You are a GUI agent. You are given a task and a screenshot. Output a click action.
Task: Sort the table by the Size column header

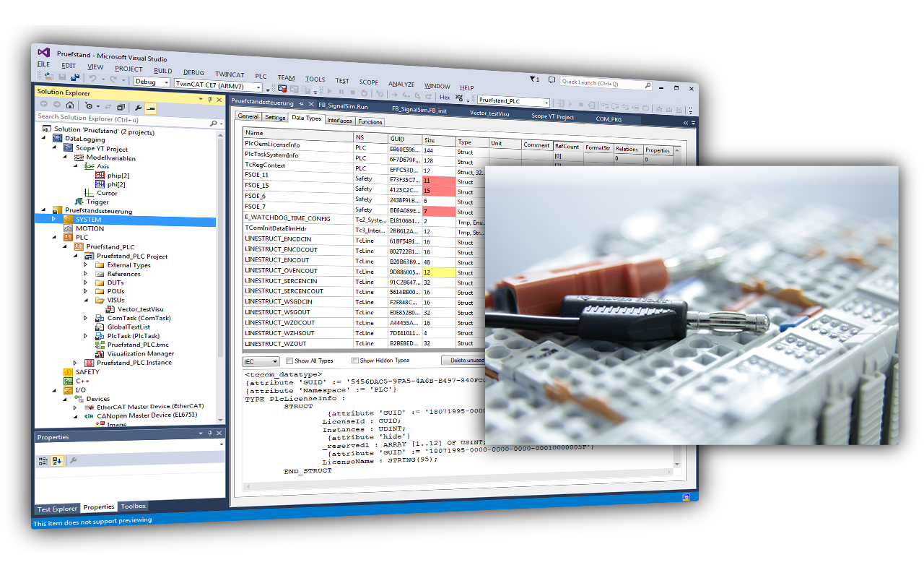(439, 141)
